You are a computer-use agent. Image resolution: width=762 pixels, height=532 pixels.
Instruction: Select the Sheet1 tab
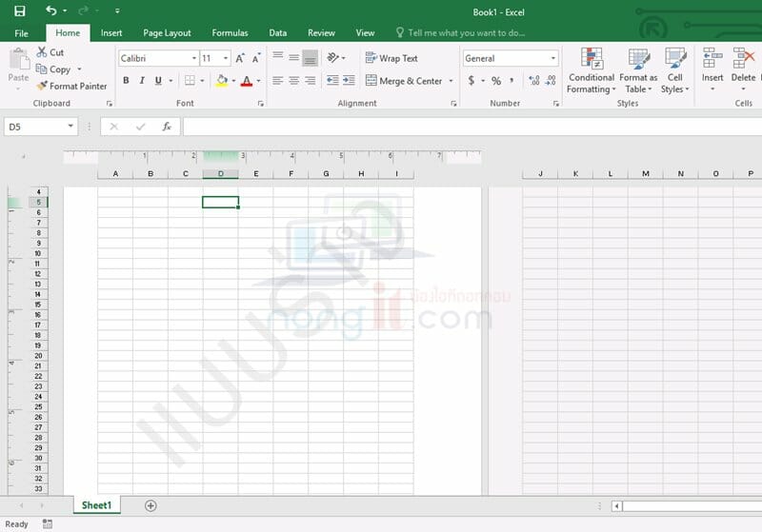[97, 505]
